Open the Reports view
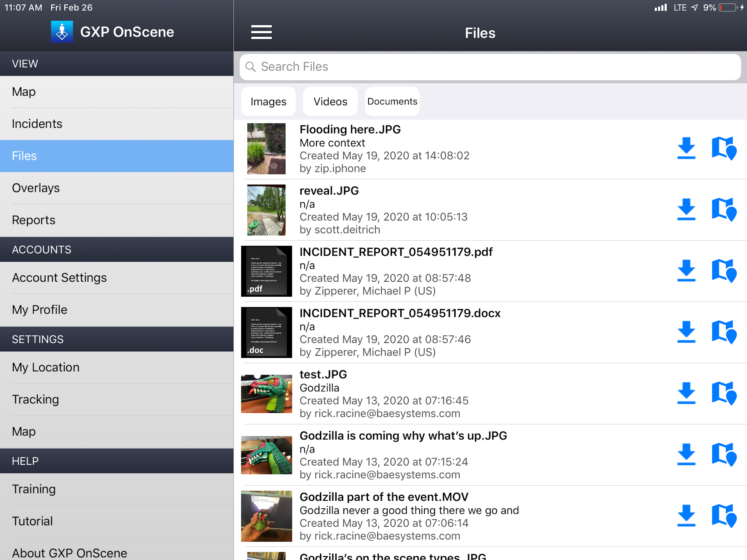Screen dimensions: 747x560 (x=34, y=220)
